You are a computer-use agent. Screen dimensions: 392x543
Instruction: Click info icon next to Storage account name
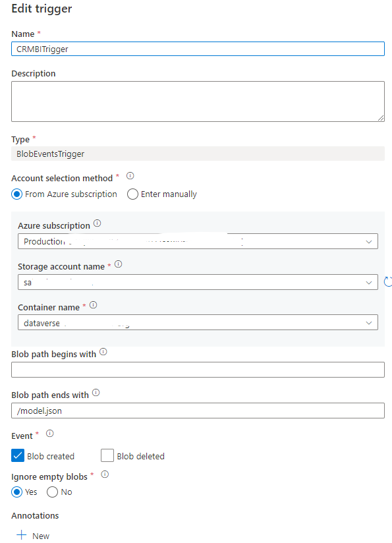(119, 264)
